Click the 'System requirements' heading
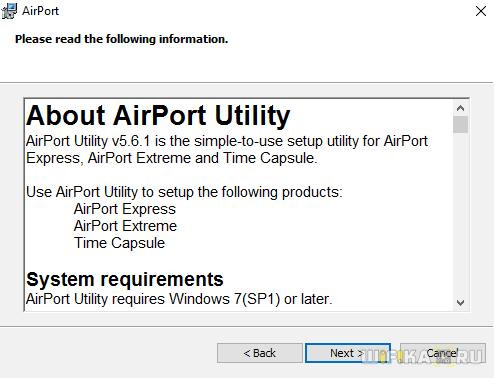 tap(125, 279)
